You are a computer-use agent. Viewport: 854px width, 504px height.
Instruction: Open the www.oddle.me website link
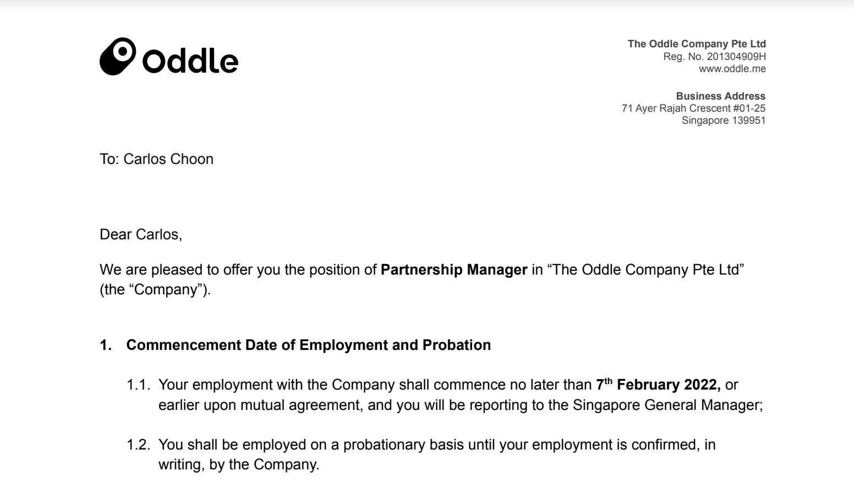point(732,69)
